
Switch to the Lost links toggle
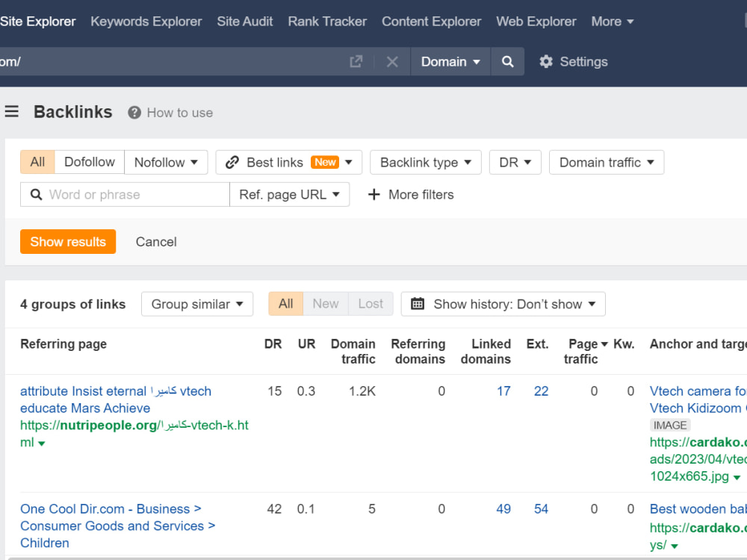371,304
